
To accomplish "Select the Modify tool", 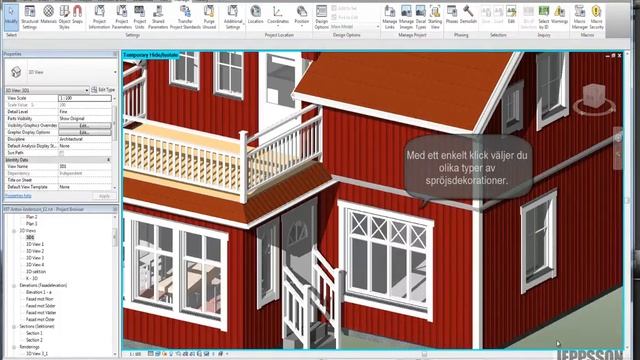I will 11,18.
